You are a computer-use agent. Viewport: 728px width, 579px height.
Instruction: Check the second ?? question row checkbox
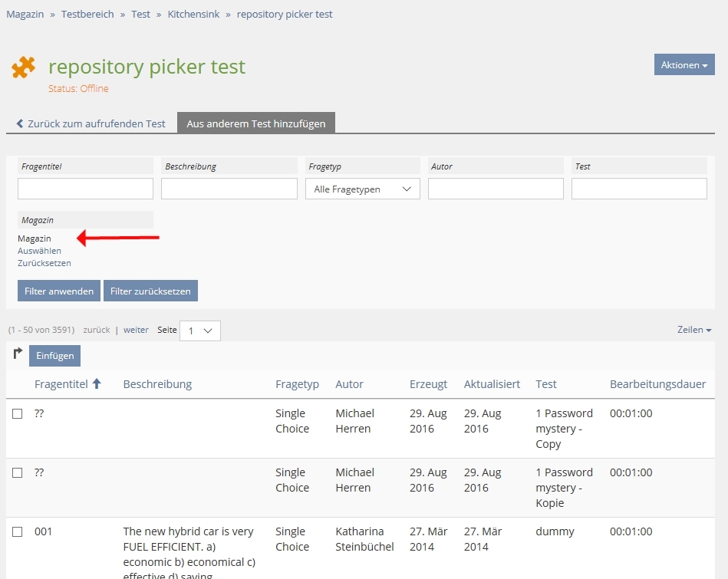coord(18,473)
